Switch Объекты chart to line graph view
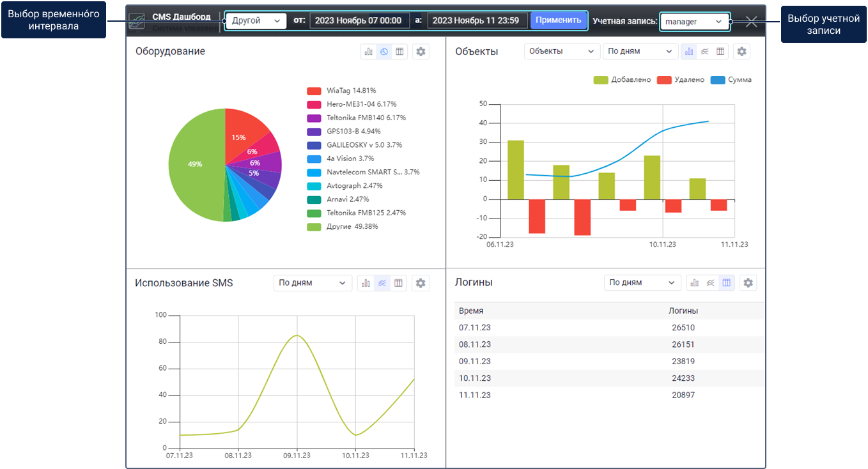This screenshot has height=469, width=868. [x=704, y=51]
